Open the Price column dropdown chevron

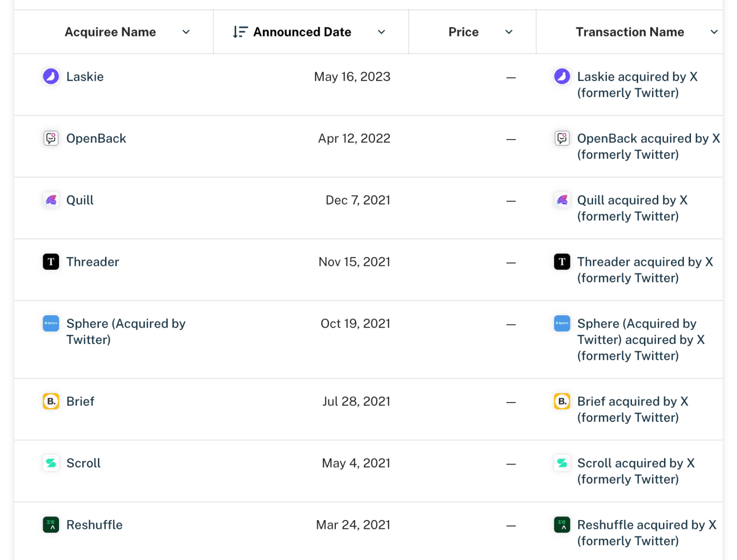pyautogui.click(x=509, y=32)
